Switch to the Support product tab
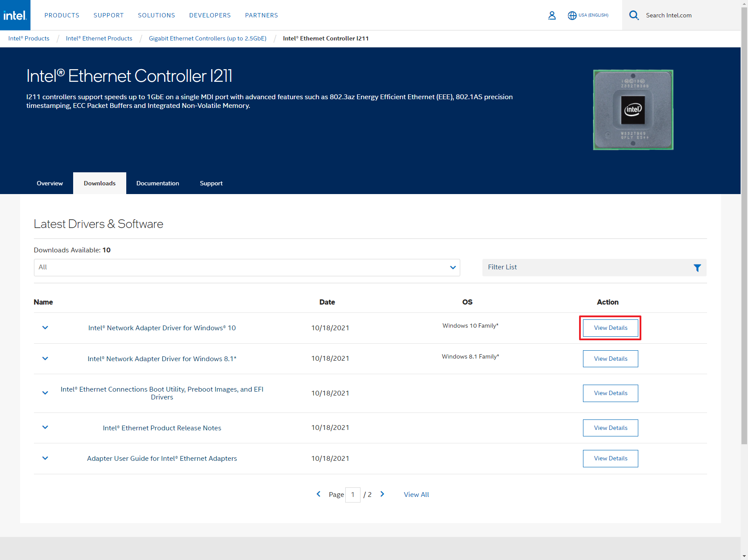The width and height of the screenshot is (748, 560). (211, 183)
